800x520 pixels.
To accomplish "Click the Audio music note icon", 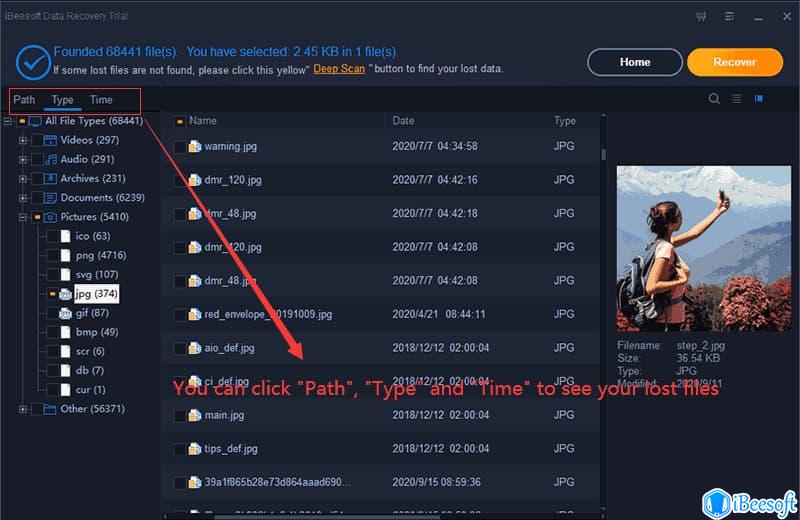I will [x=51, y=160].
